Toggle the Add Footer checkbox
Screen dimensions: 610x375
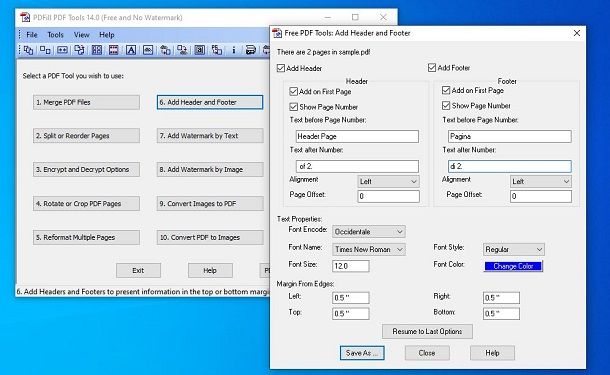(x=432, y=68)
